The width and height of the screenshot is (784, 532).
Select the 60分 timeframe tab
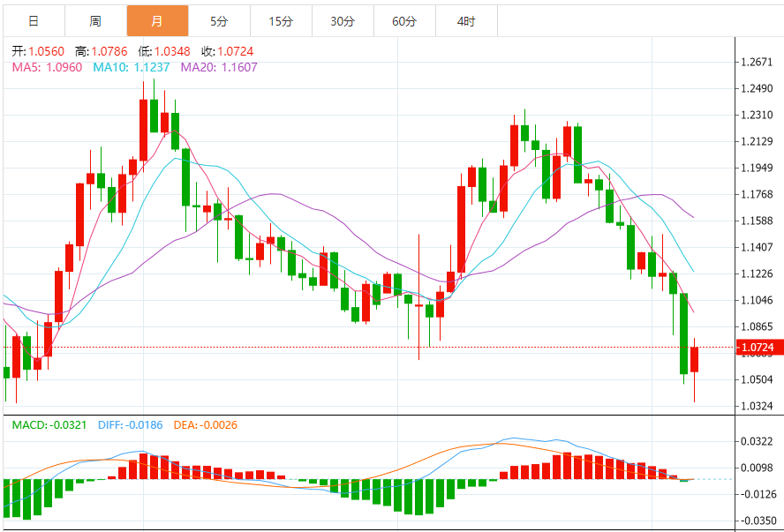click(404, 20)
